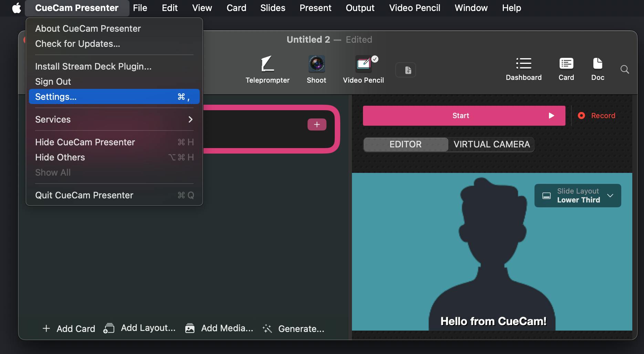Viewport: 644px width, 354px height.
Task: Choose Sign Out menu item
Action: [x=114, y=82]
